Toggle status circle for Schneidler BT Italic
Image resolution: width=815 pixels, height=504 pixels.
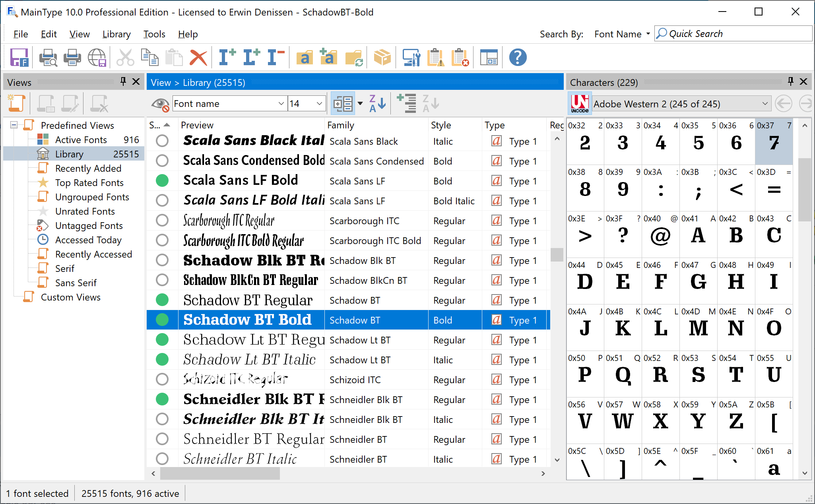tap(162, 459)
